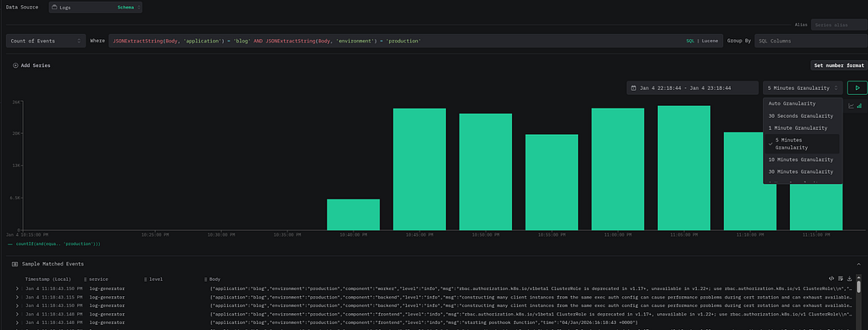The width and height of the screenshot is (868, 330).
Task: Download the sample matched events
Action: 849,278
